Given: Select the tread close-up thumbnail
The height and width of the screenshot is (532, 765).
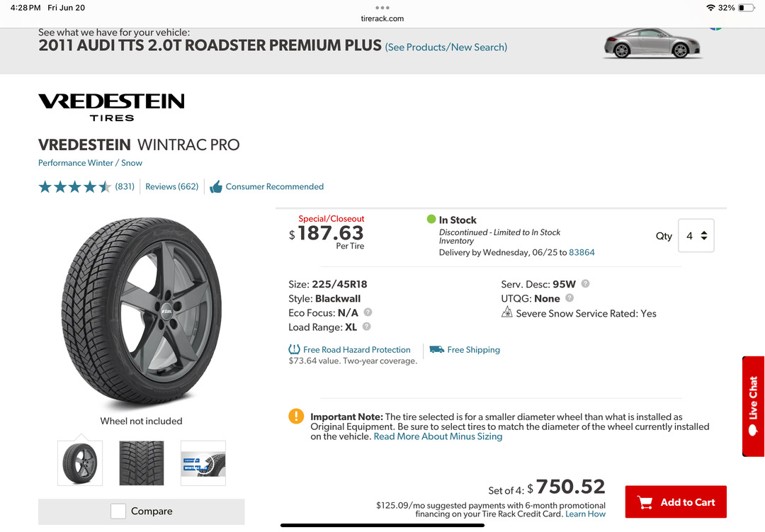Looking at the screenshot, I should [142, 463].
